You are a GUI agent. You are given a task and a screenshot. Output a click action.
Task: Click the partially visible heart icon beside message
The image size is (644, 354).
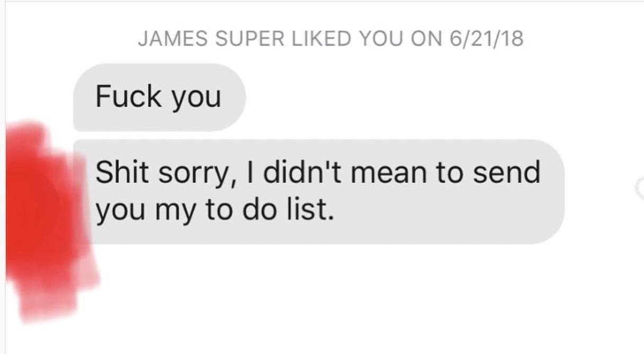coord(640,185)
